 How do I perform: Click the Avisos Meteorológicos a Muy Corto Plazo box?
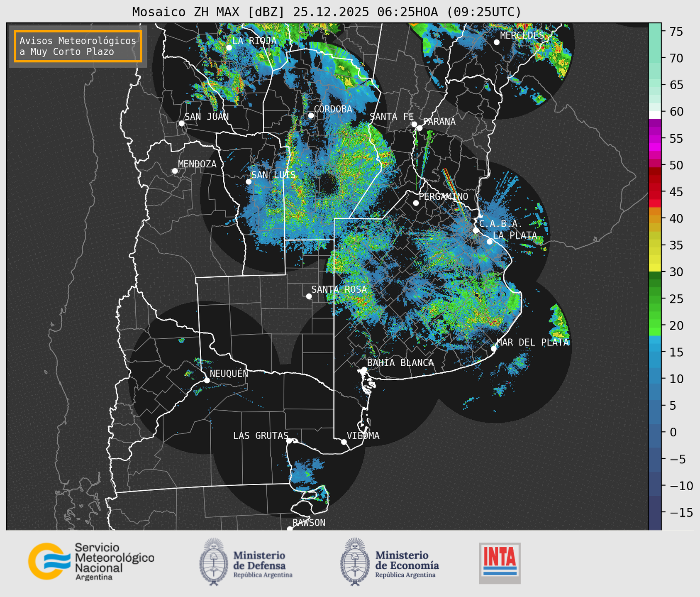pyautogui.click(x=78, y=46)
